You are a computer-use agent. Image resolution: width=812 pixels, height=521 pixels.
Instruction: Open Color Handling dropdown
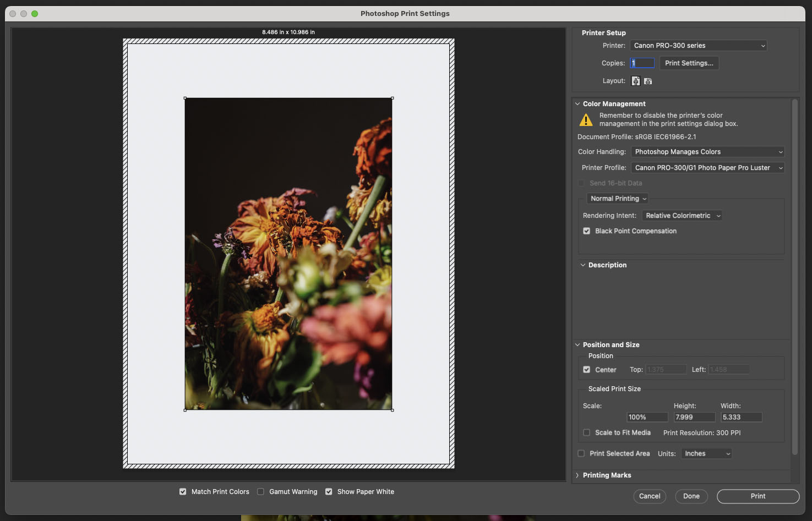(x=708, y=152)
